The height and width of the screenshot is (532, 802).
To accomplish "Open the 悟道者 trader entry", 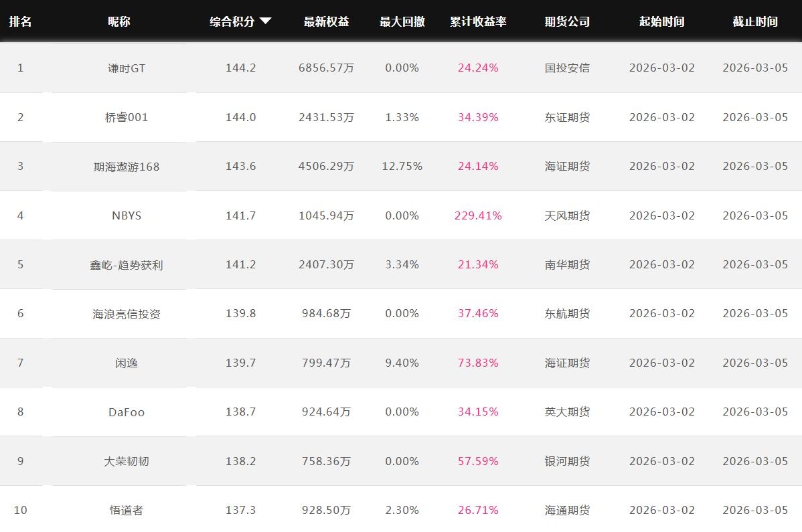I will [127, 510].
